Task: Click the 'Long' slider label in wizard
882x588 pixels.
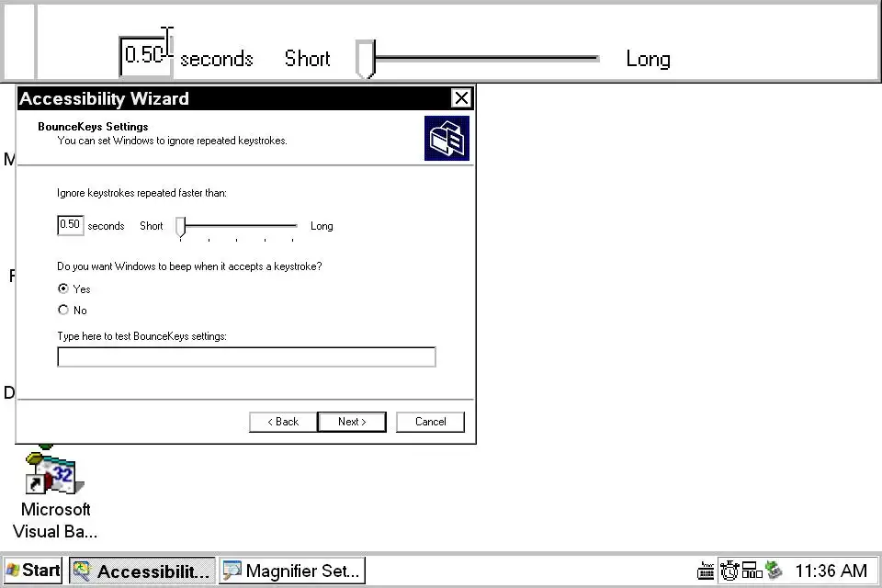Action: [x=322, y=226]
